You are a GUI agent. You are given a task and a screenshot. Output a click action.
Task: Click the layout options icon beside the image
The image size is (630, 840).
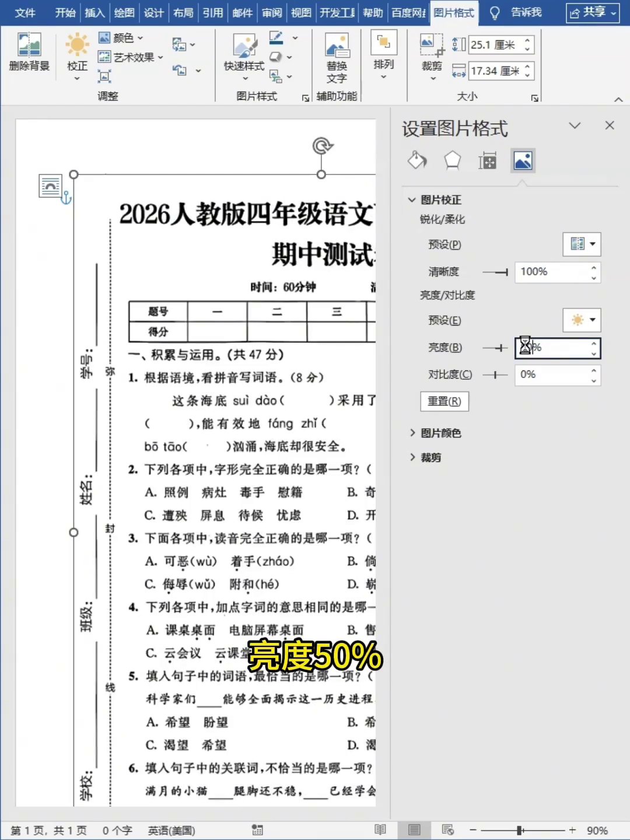click(x=51, y=187)
